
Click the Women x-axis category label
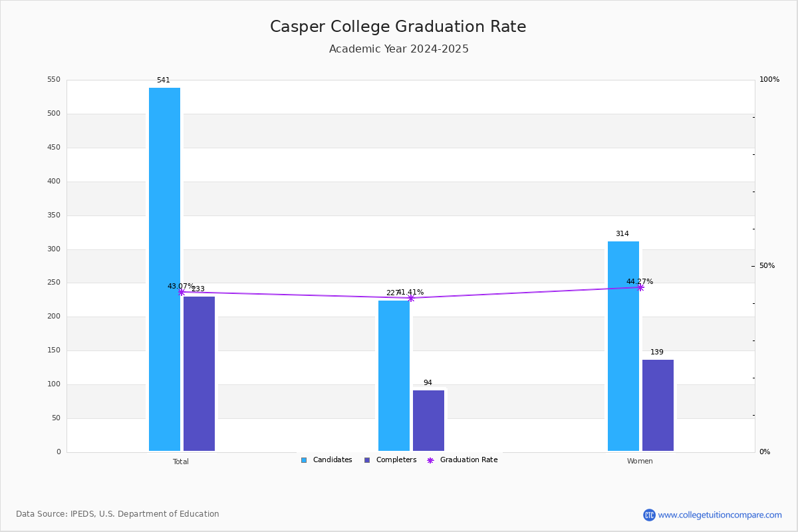640,462
